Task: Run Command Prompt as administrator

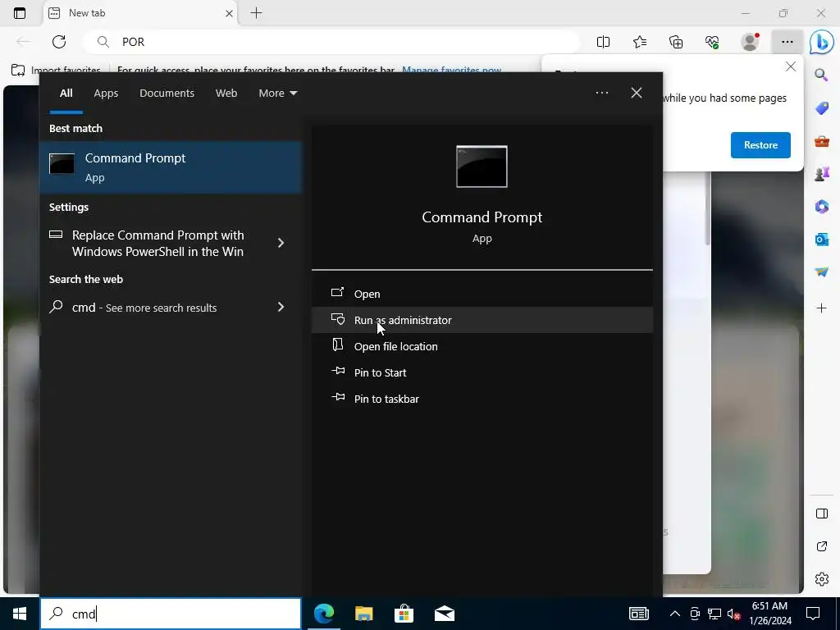Action: click(482, 320)
